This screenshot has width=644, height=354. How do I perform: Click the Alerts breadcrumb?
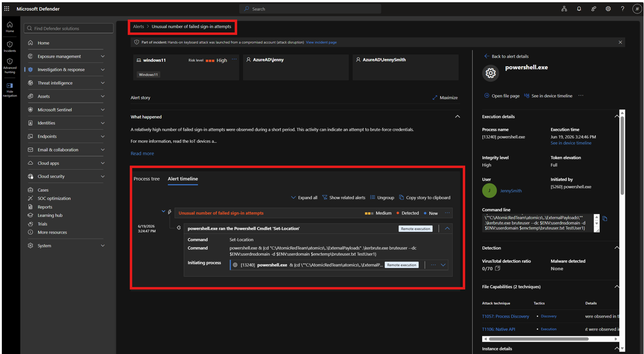(139, 27)
